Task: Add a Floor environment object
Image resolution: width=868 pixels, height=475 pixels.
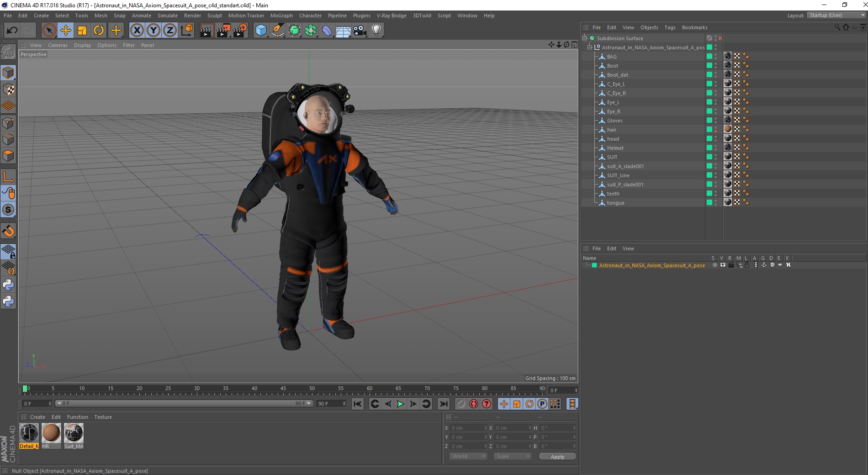Action: click(x=344, y=31)
